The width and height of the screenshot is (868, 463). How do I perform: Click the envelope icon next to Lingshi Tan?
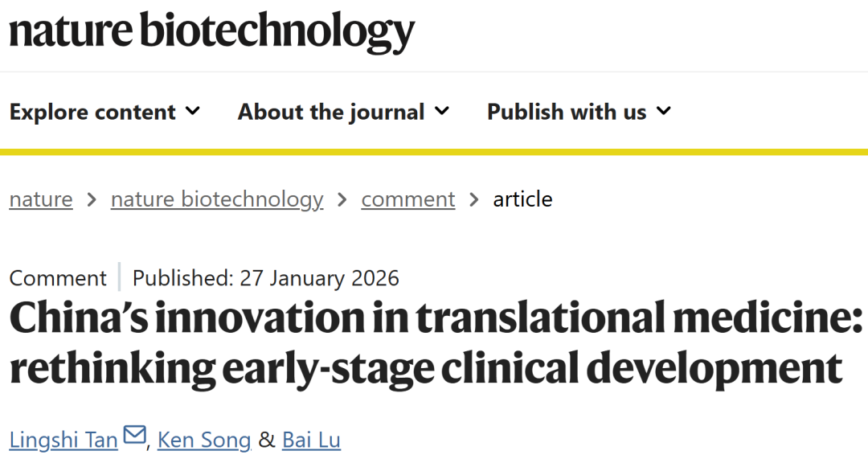[135, 436]
